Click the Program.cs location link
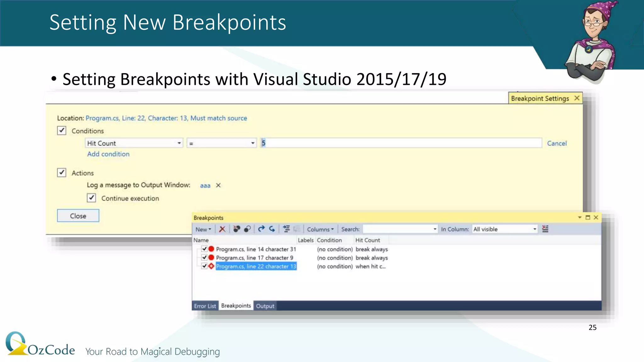 166,118
